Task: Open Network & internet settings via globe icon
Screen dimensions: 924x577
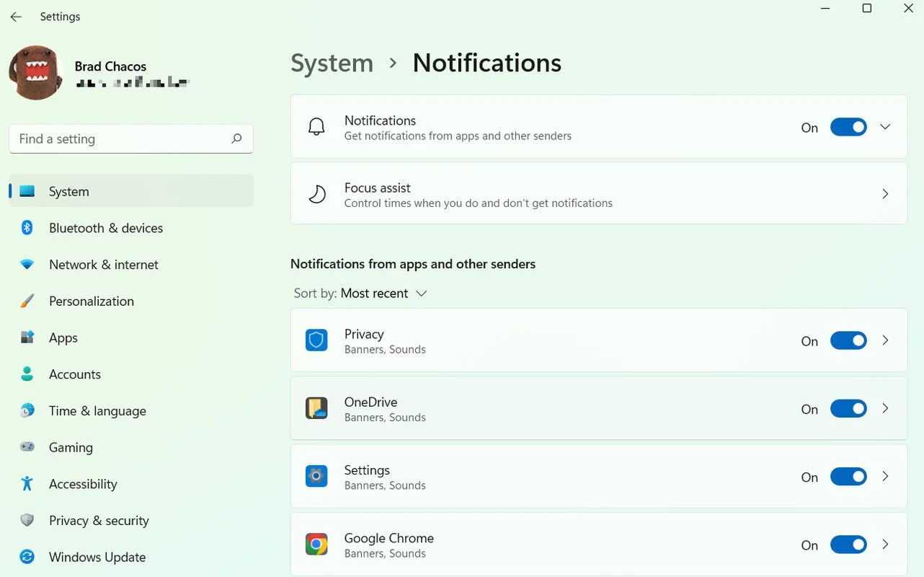Action: [x=27, y=264]
